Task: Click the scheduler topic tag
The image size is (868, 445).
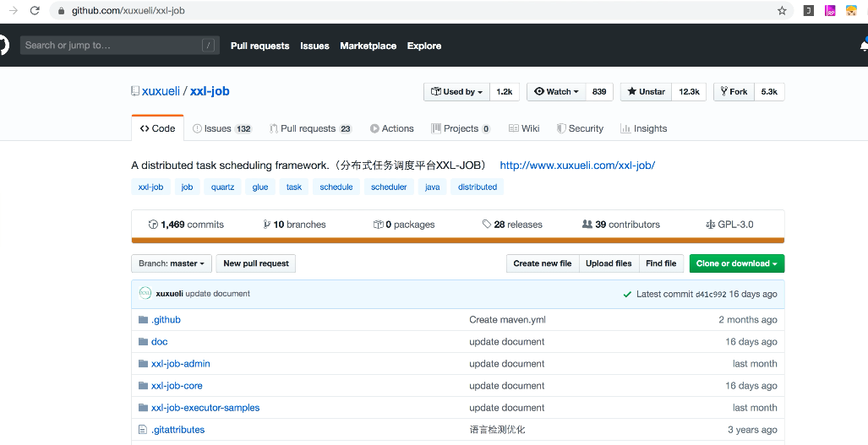Action: (x=389, y=187)
